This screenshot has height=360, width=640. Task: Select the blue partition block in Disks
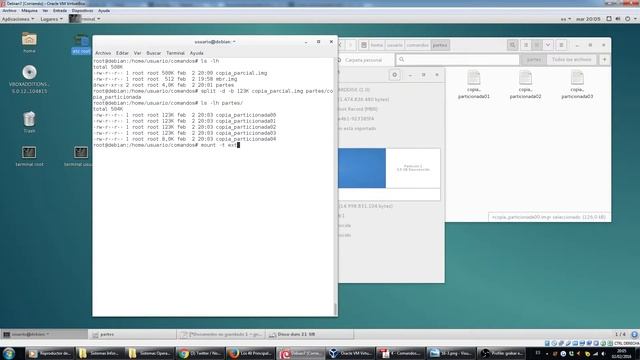(x=362, y=168)
